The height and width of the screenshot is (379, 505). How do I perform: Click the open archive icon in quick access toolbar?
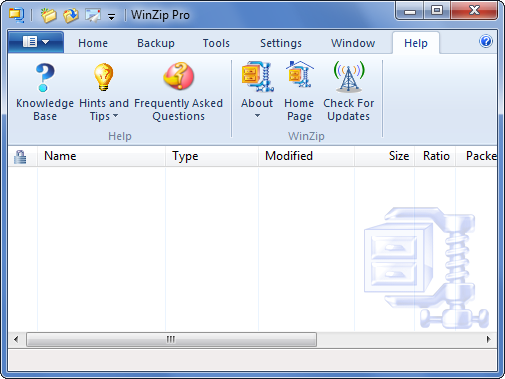pos(71,15)
